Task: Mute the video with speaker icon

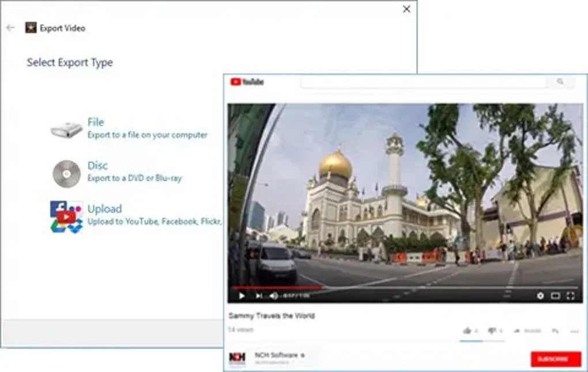Action: click(x=274, y=296)
